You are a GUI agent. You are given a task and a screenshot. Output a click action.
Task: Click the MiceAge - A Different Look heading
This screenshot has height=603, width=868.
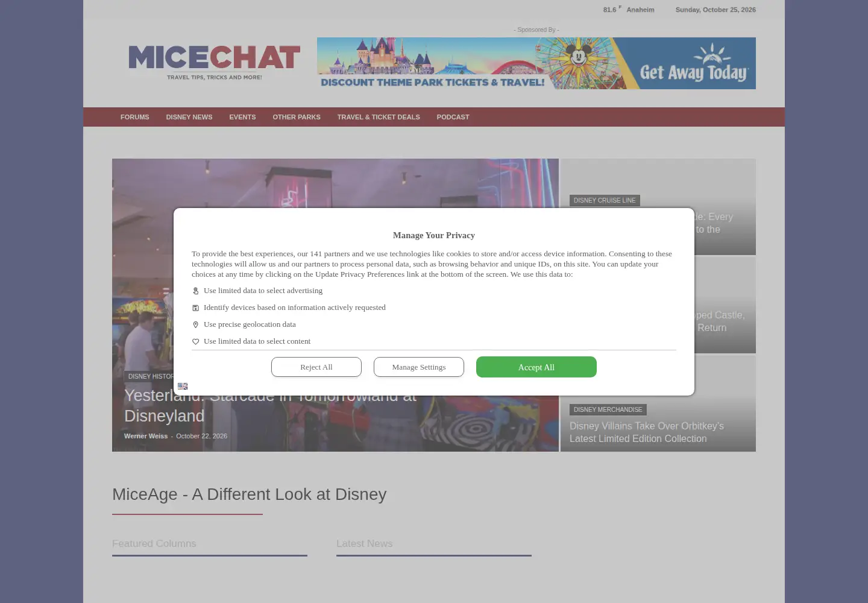click(x=249, y=494)
